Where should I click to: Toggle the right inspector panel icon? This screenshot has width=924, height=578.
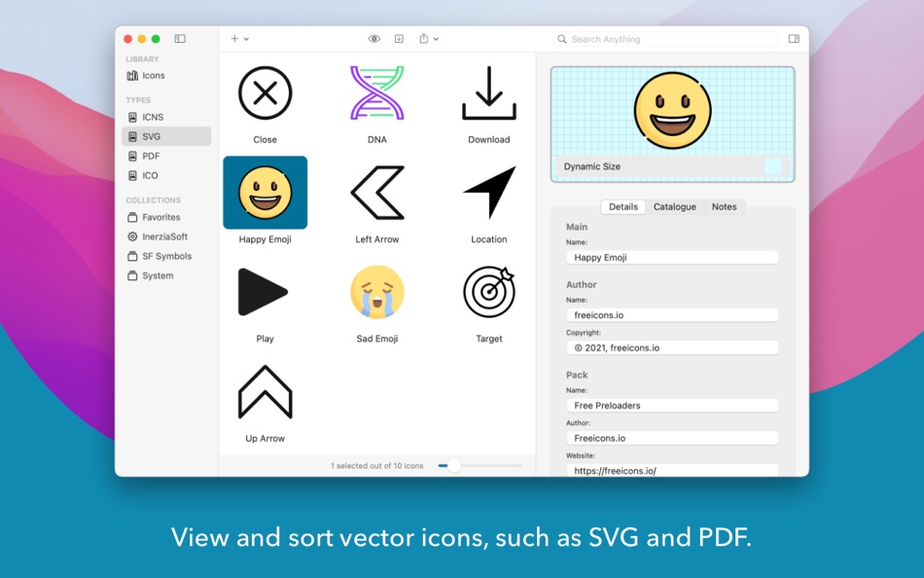click(x=794, y=39)
